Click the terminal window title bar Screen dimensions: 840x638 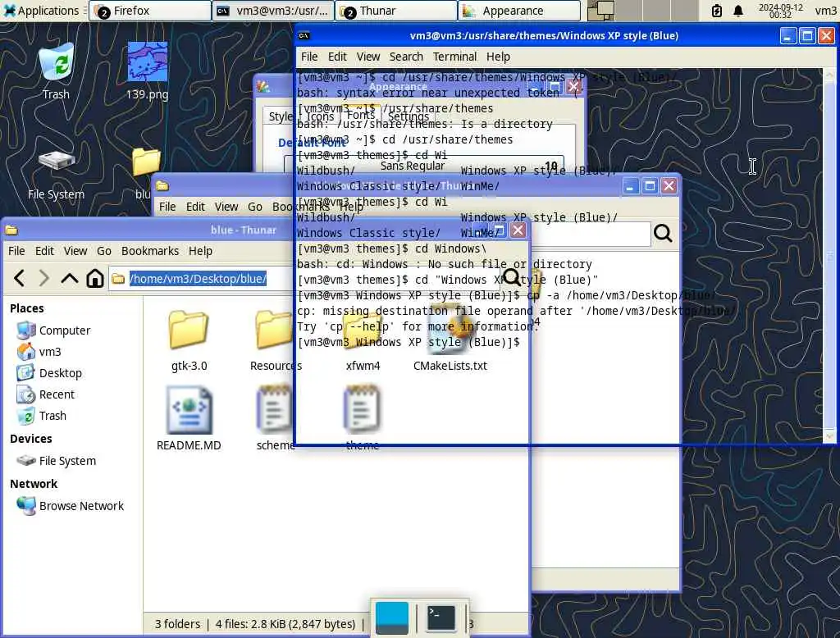click(x=543, y=36)
